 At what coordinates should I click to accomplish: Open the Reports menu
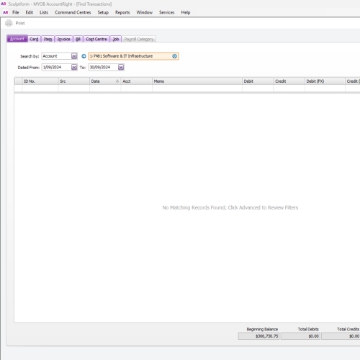pyautogui.click(x=122, y=12)
